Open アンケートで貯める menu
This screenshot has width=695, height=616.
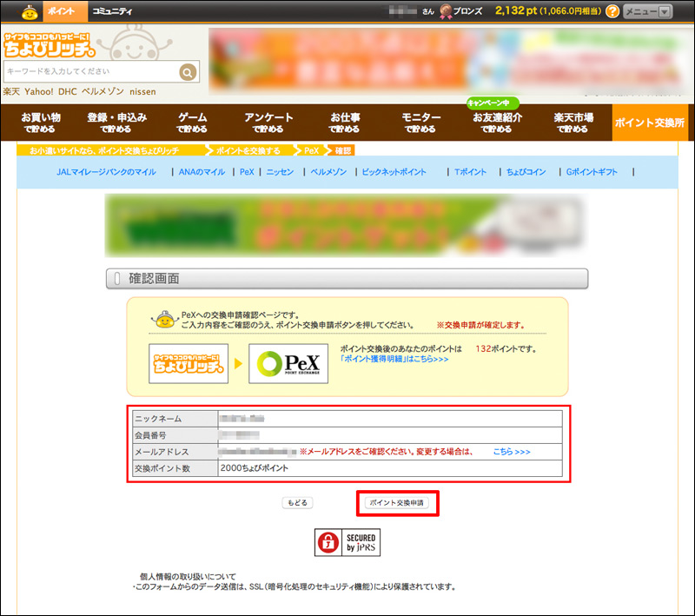tap(268, 123)
